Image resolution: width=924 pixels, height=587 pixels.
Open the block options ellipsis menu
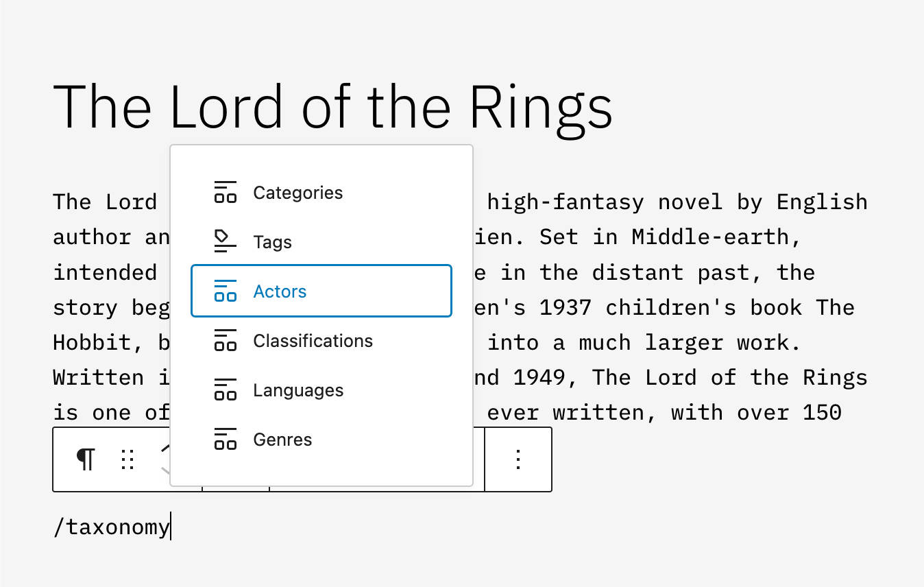(518, 459)
